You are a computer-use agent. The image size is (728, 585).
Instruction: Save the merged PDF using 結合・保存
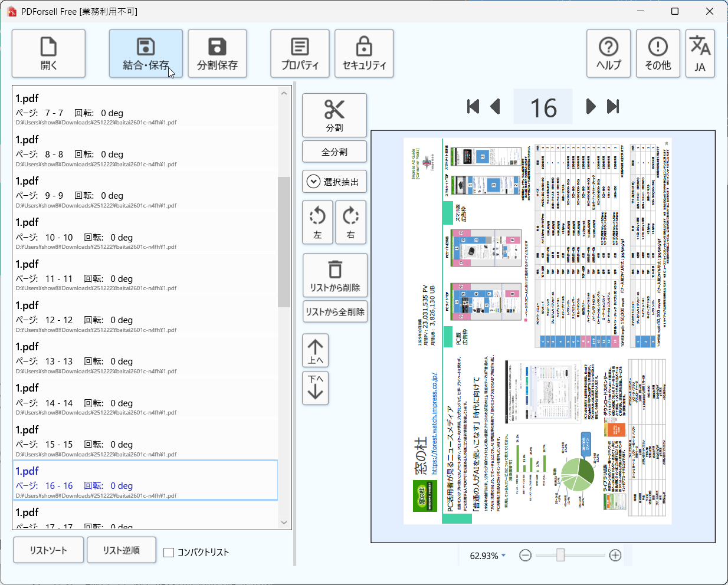point(146,53)
